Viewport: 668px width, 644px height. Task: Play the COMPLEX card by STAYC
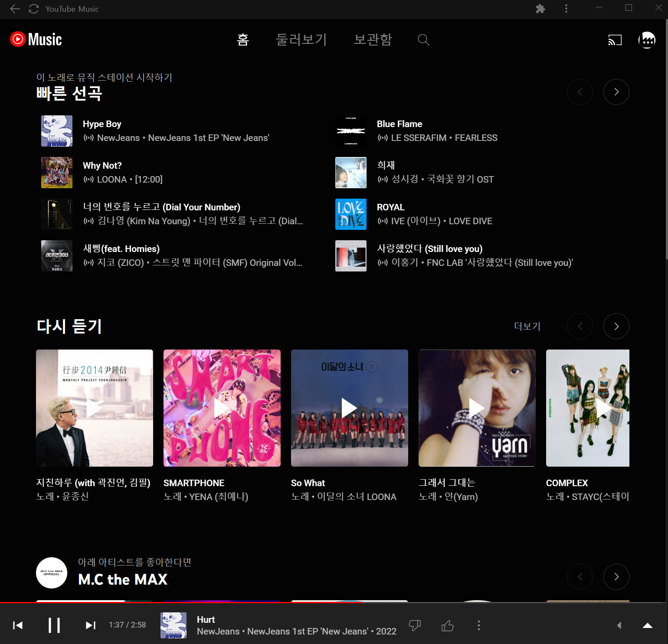click(588, 408)
